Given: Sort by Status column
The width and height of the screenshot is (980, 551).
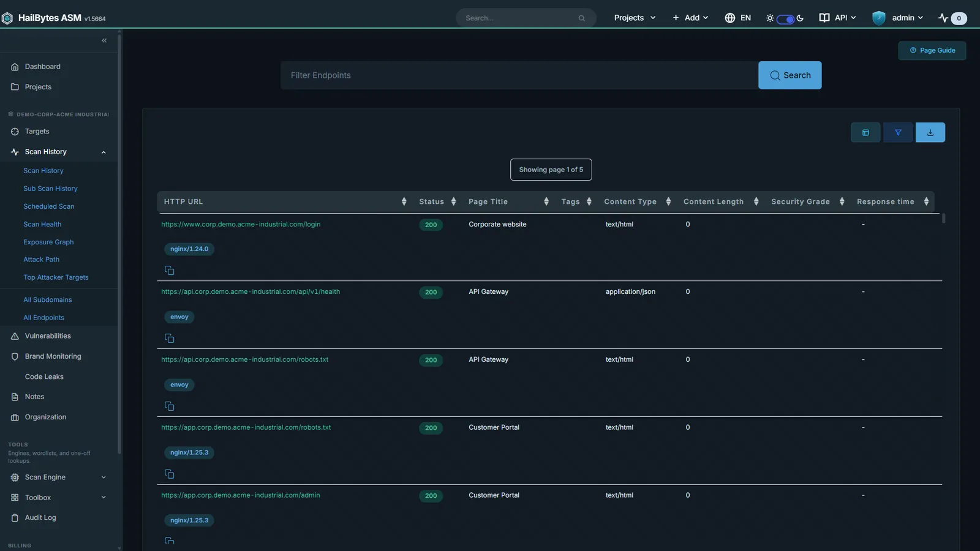Looking at the screenshot, I should click(x=453, y=201).
